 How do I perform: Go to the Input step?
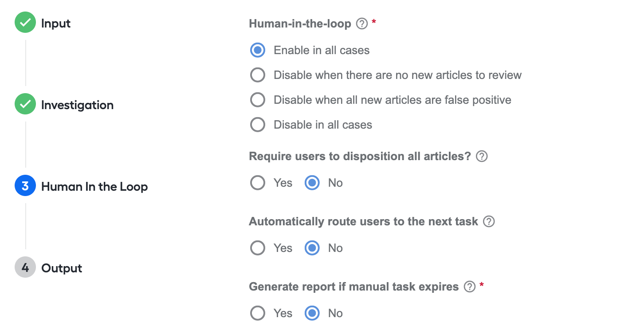pos(56,24)
